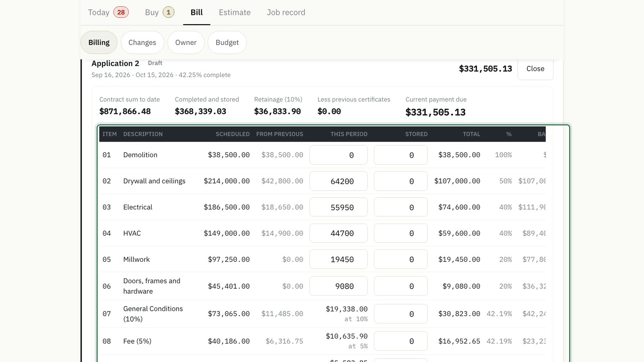Click the Current payment due amount $331,505.13
Viewport: 644px width, 362px height.
tap(436, 112)
